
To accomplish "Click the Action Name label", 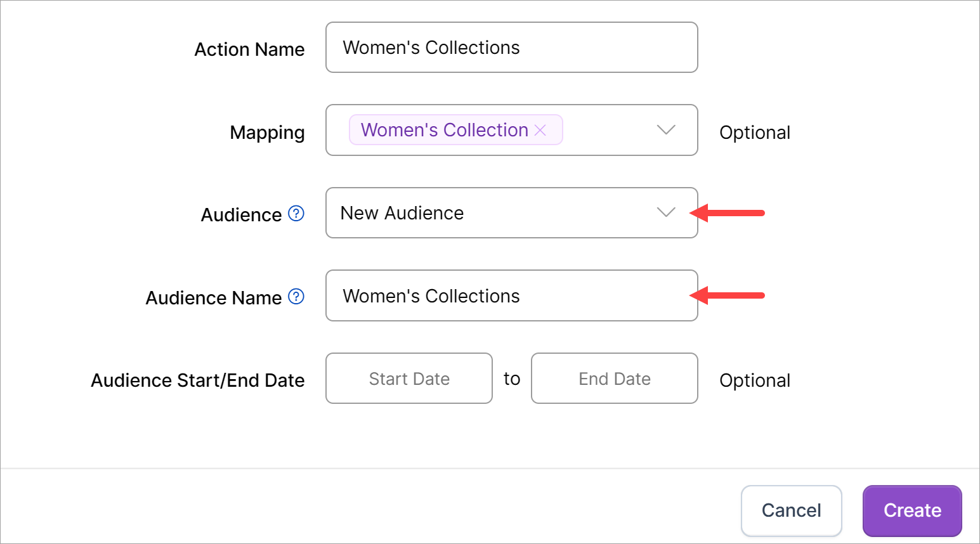I will coord(249,49).
